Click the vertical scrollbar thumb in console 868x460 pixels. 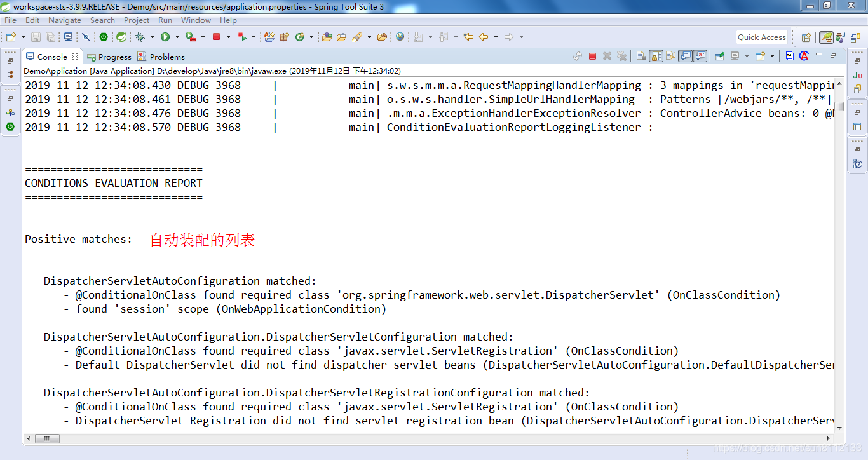[839, 106]
